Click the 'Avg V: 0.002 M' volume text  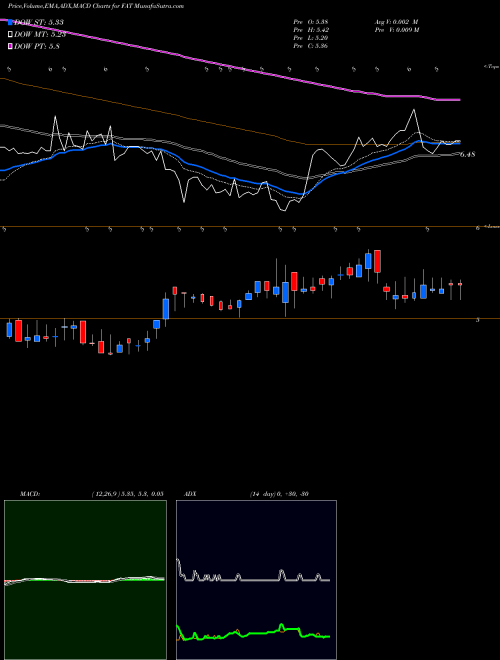point(396,22)
